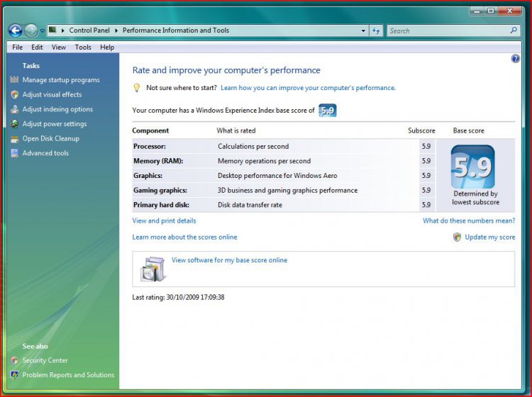Click the Primary hard disk subscore 5.9

pyautogui.click(x=426, y=205)
